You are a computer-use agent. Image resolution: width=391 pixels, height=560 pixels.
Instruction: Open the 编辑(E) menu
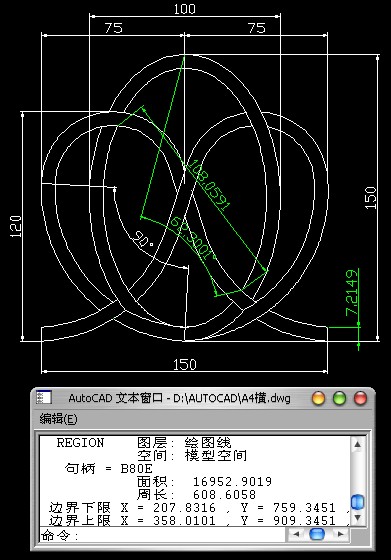coord(58,419)
